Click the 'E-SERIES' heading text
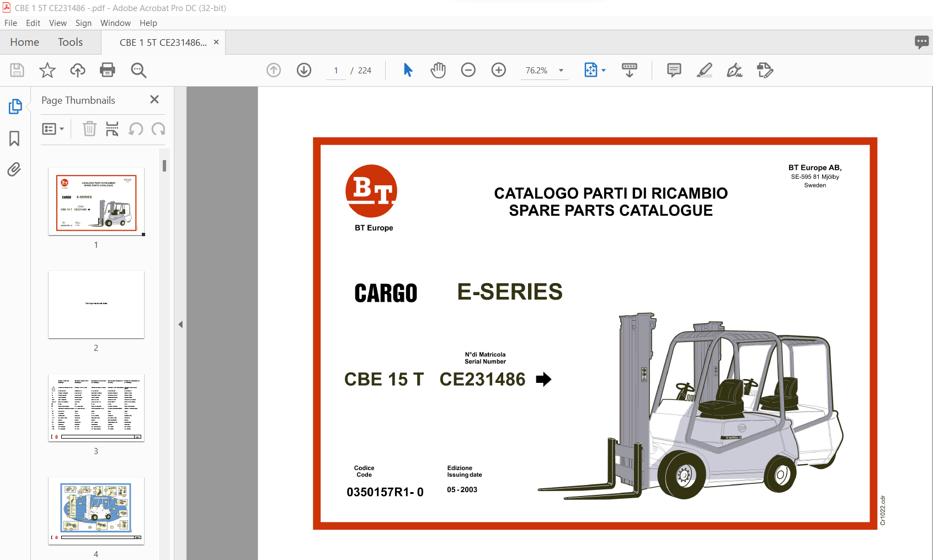 tap(510, 292)
